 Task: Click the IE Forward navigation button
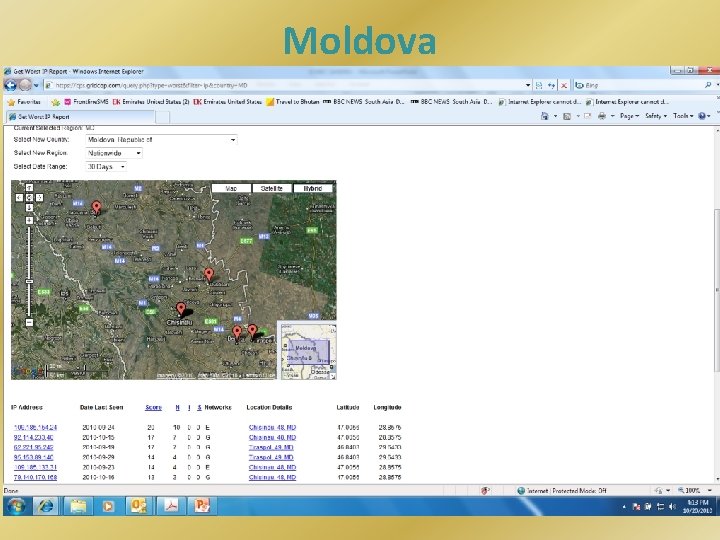click(x=25, y=85)
